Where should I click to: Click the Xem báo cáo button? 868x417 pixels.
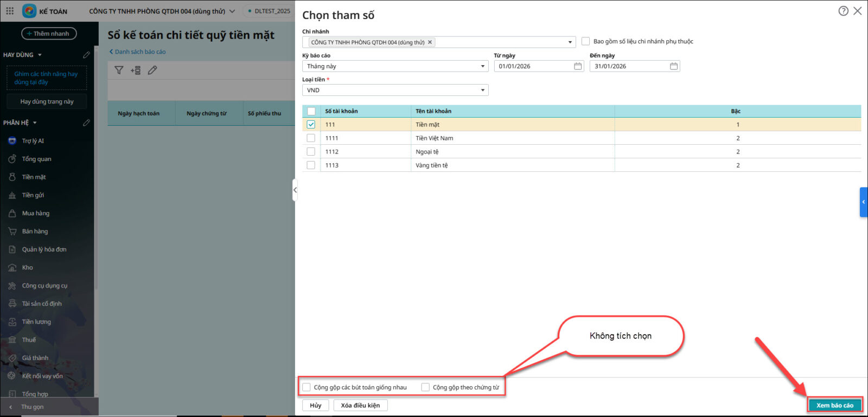[x=834, y=405]
